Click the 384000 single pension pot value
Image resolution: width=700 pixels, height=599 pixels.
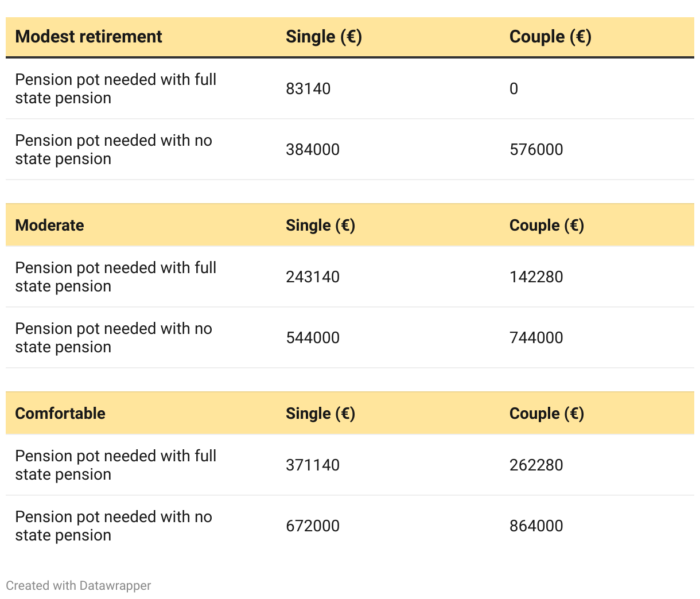(313, 150)
